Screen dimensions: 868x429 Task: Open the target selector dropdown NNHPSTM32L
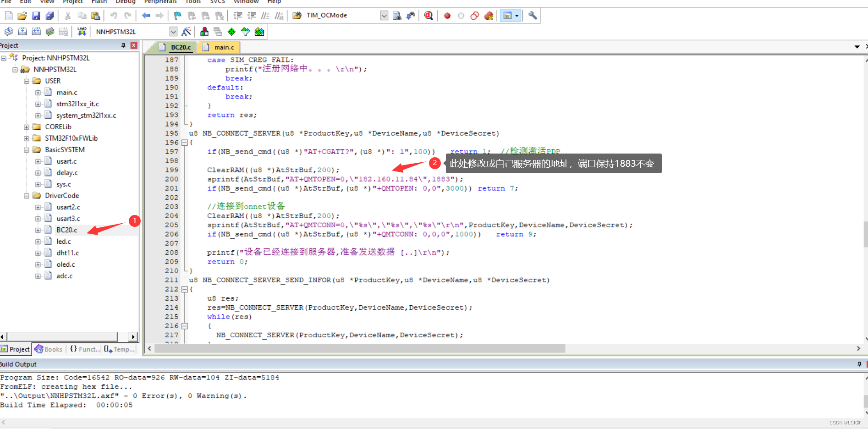point(173,32)
